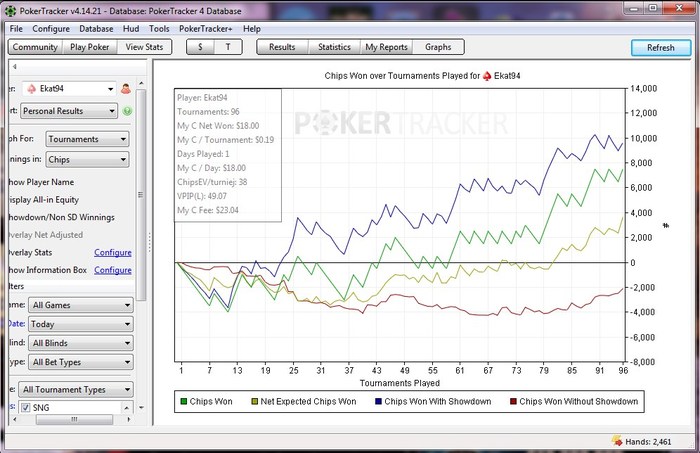Click the chart title Chips Won over Tournaments
This screenshot has height=453, width=700.
tap(422, 76)
